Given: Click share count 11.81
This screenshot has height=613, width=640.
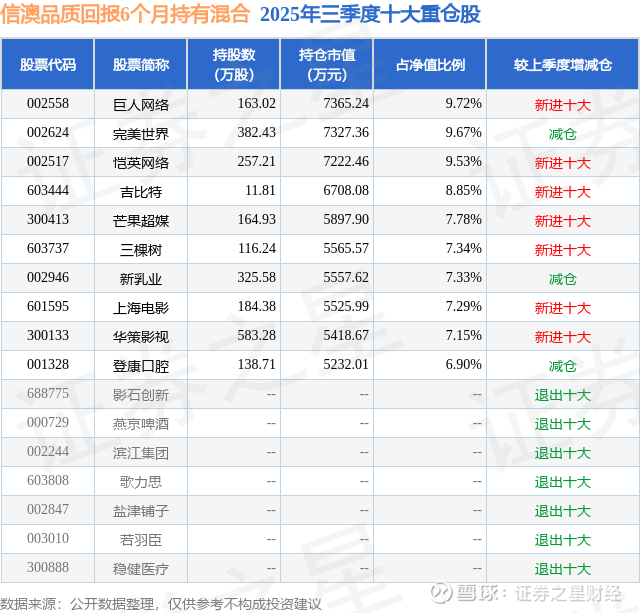Looking at the screenshot, I should tap(260, 190).
